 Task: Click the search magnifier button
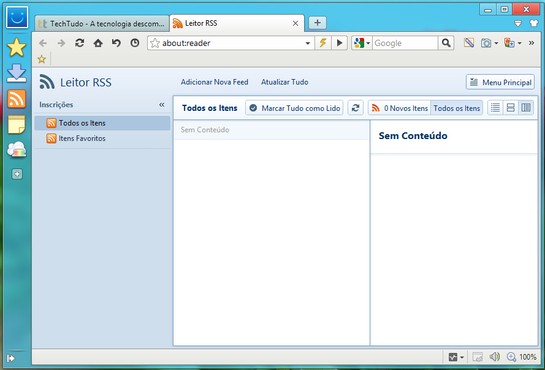[x=446, y=43]
